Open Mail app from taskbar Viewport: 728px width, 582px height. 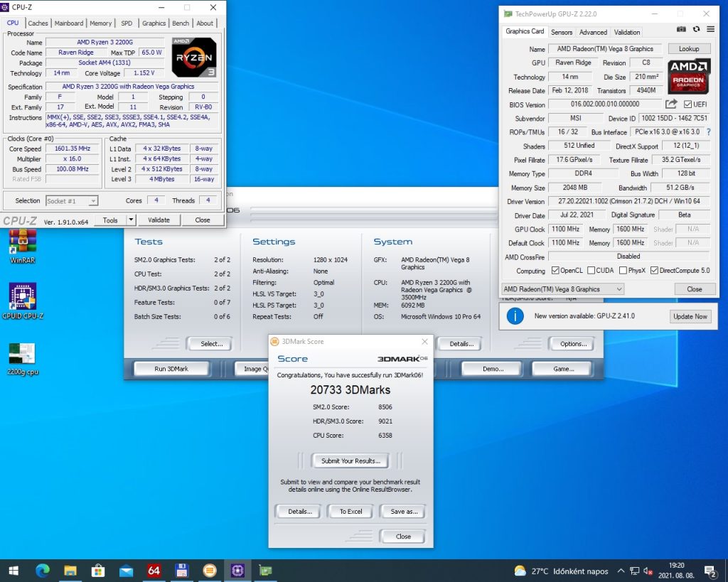(x=126, y=571)
